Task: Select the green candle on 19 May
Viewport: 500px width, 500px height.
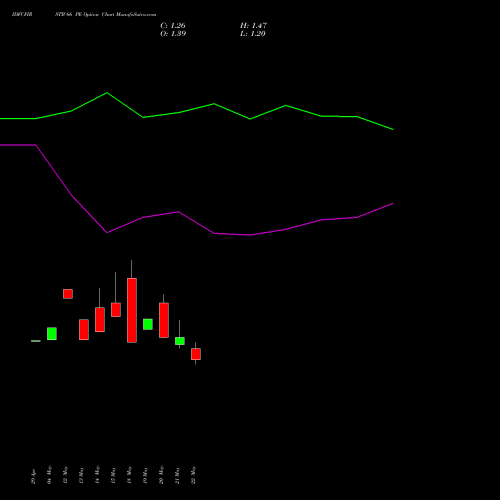Action: pyautogui.click(x=148, y=324)
